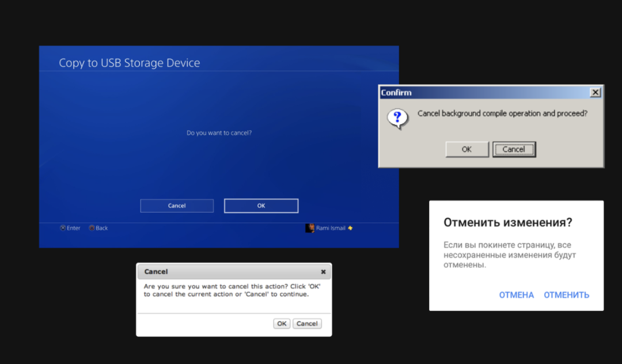The width and height of the screenshot is (622, 364).
Task: Select the Rami Ismail user avatar
Action: [310, 228]
